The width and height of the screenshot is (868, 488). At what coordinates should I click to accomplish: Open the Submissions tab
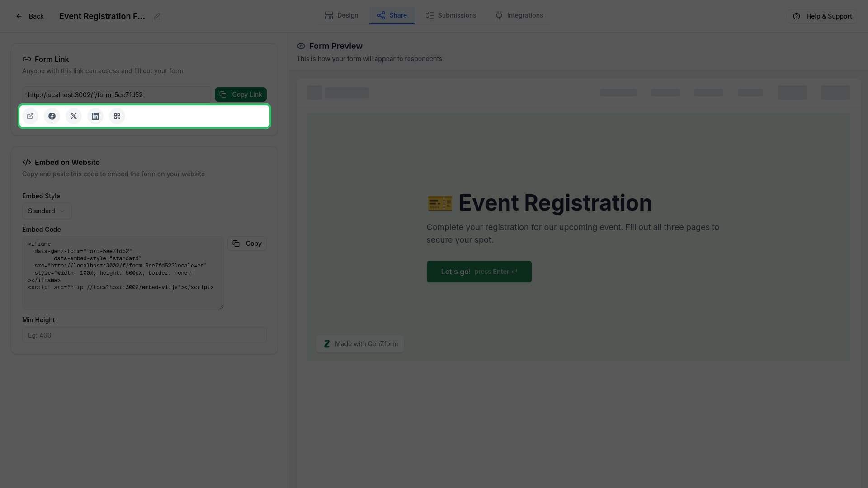coord(451,15)
